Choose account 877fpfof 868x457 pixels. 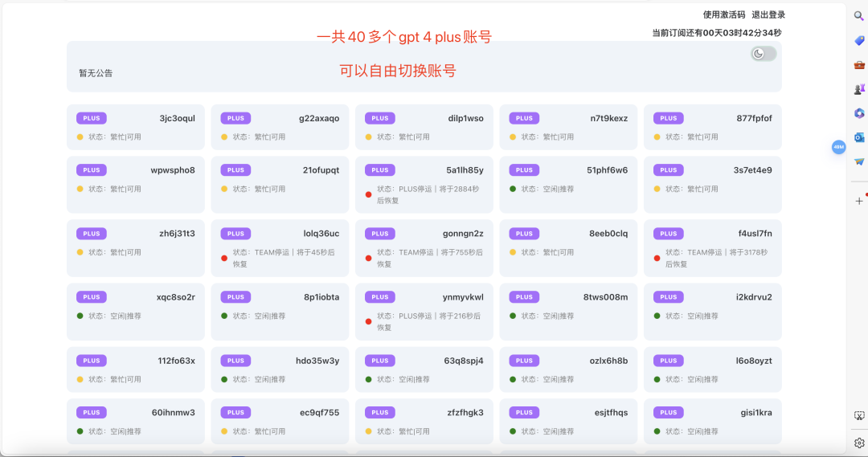[713, 127]
